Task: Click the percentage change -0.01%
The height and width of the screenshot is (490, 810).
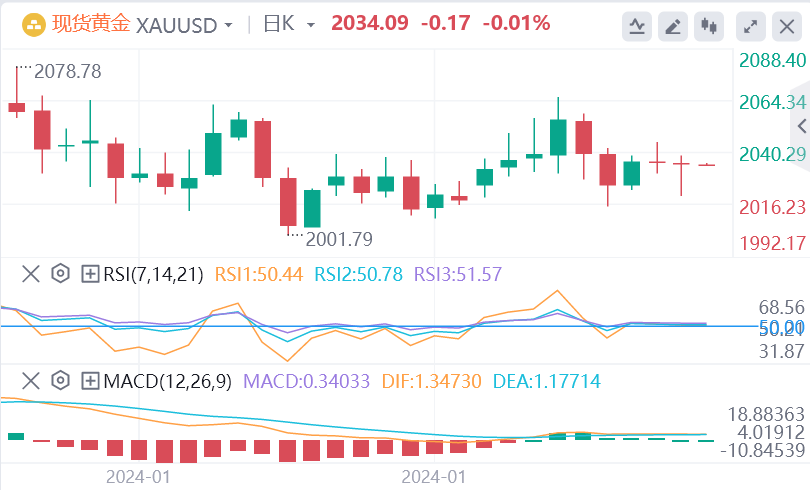Action: [x=517, y=23]
